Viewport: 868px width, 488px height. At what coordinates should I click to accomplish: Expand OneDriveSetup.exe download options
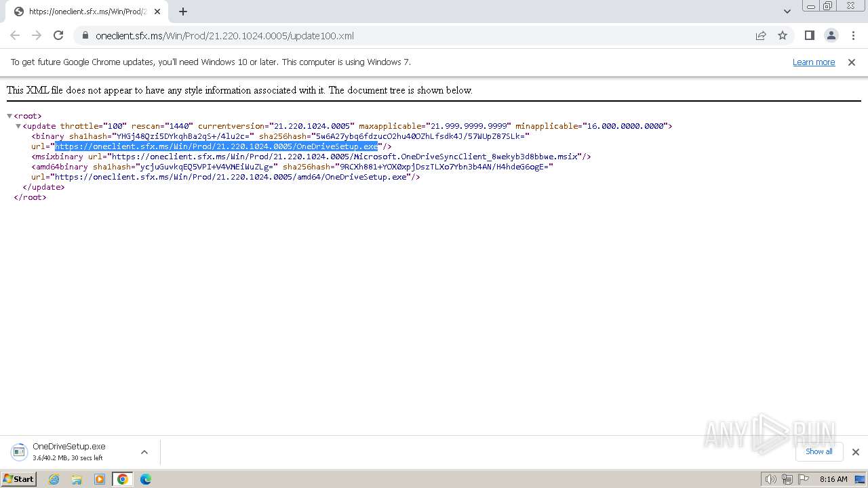point(144,452)
